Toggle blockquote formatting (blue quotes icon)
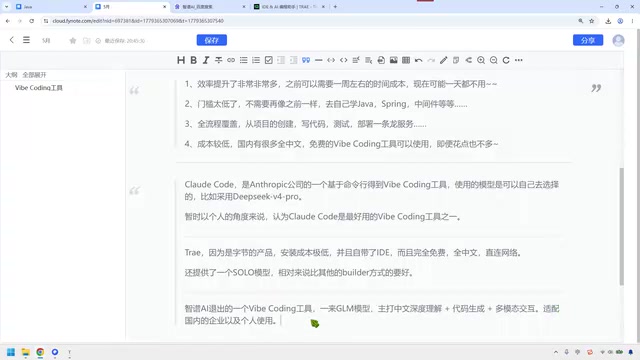640x360 pixels. pyautogui.click(x=306, y=60)
